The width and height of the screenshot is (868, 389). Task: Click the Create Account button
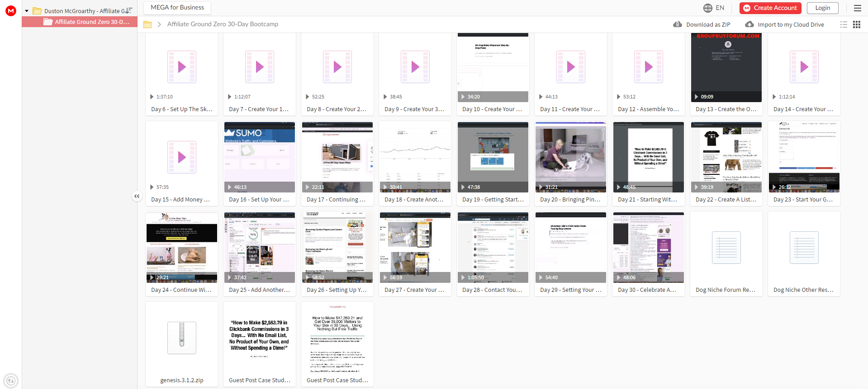770,8
